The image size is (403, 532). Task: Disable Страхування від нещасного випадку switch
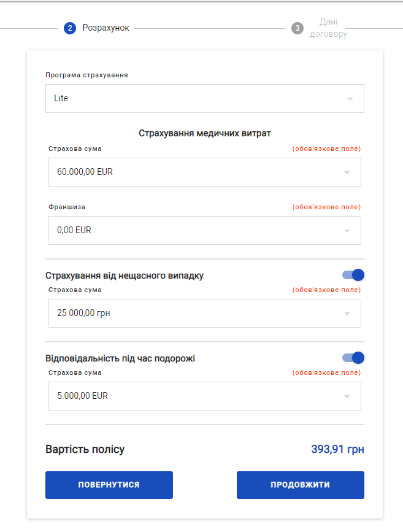pyautogui.click(x=353, y=276)
